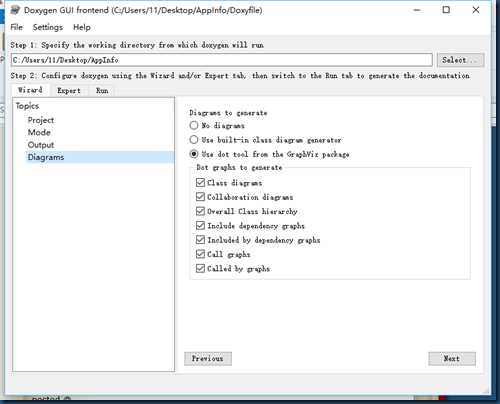Select the Output topic
Viewport: 500px width, 404px height.
(x=41, y=145)
